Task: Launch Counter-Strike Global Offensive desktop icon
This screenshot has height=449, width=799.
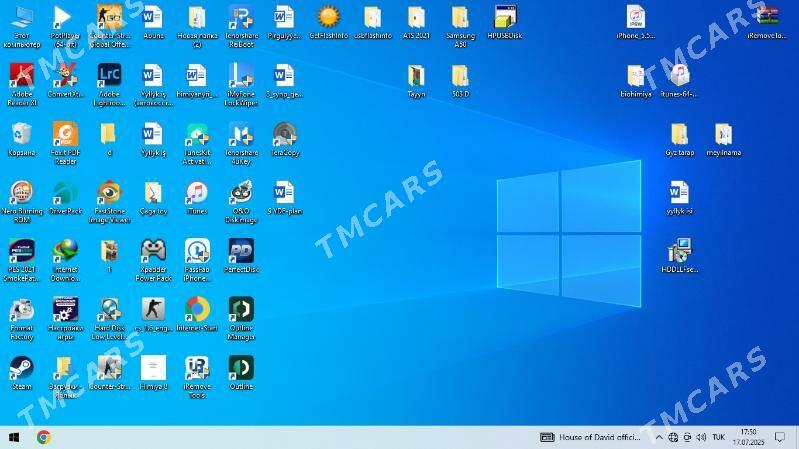Action: (x=110, y=27)
